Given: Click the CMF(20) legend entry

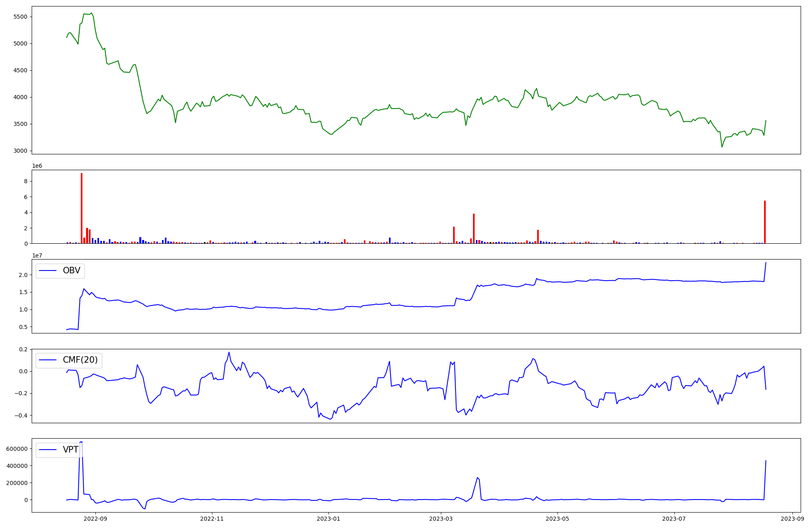Looking at the screenshot, I should tap(80, 360).
